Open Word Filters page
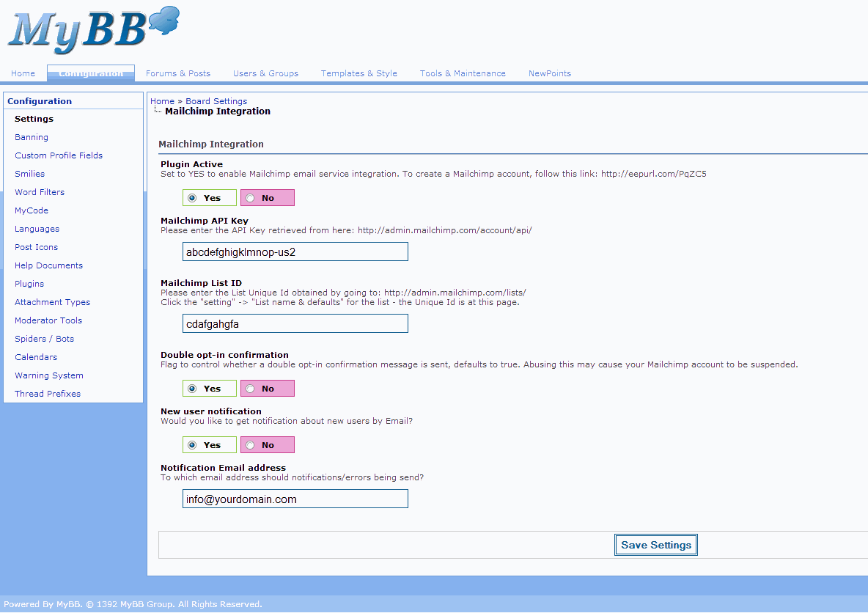 (x=40, y=192)
